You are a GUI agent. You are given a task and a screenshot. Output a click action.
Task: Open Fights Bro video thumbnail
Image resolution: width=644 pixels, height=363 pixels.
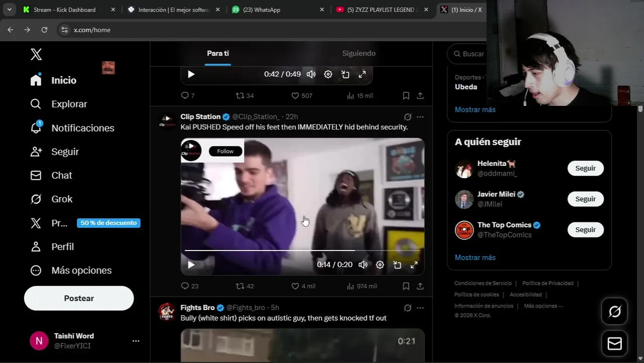302,345
